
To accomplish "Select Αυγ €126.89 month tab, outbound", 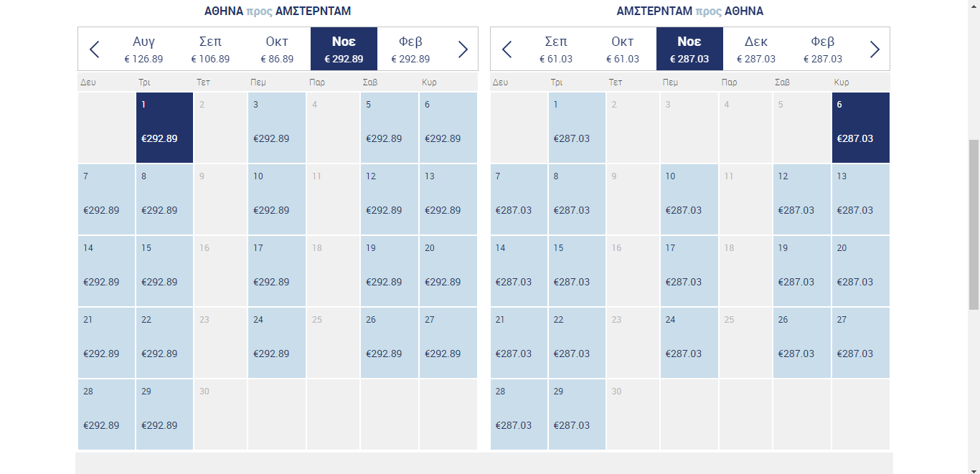I will [143, 49].
